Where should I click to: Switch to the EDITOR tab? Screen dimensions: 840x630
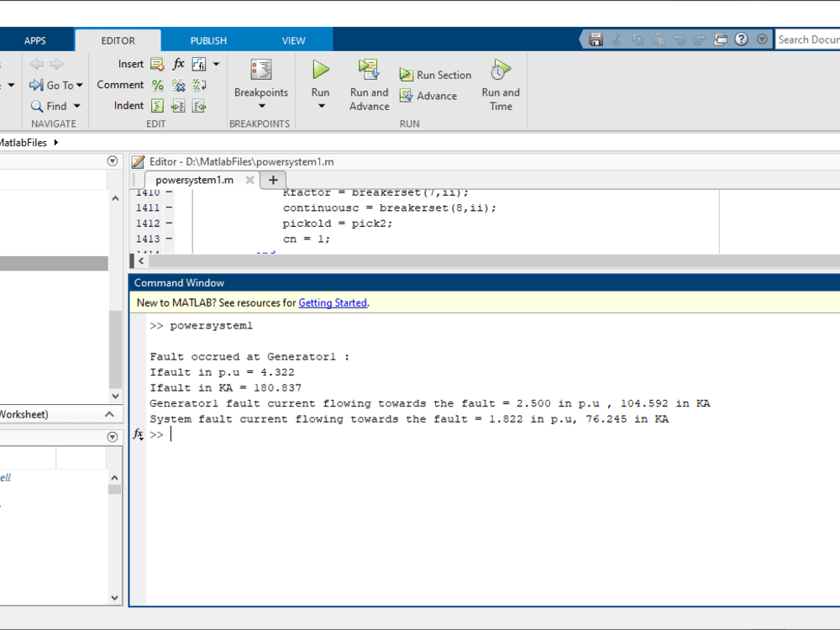118,40
